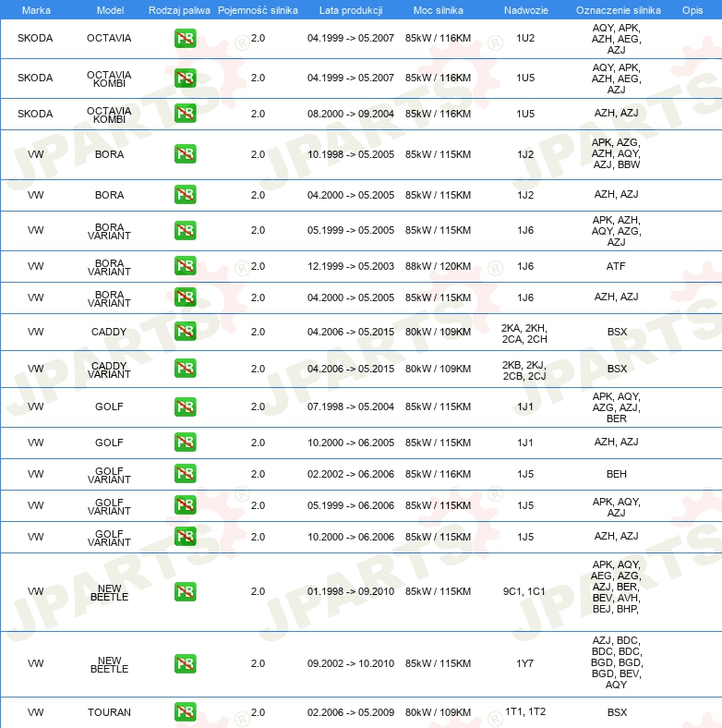Select the CADDY VARIANT model cell
The image size is (722, 728).
[x=109, y=370]
